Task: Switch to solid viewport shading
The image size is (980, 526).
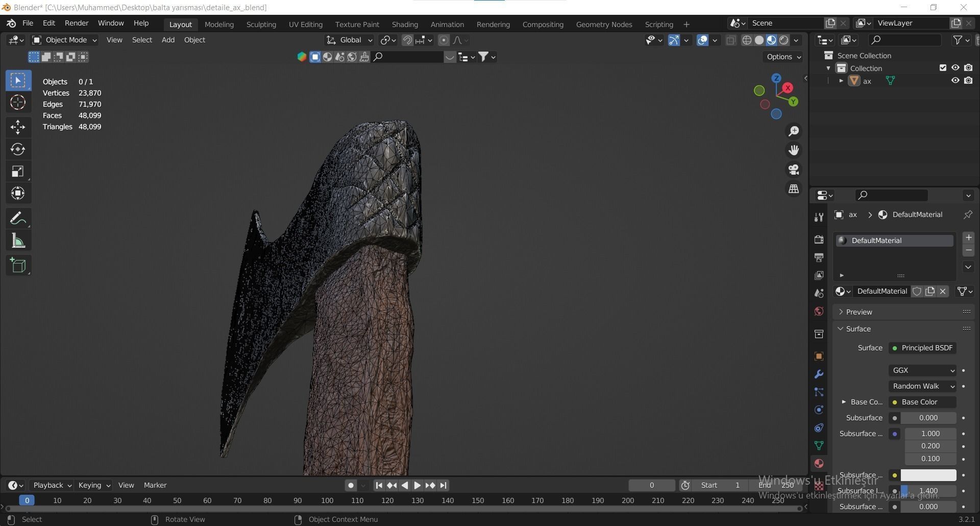Action: click(x=759, y=40)
